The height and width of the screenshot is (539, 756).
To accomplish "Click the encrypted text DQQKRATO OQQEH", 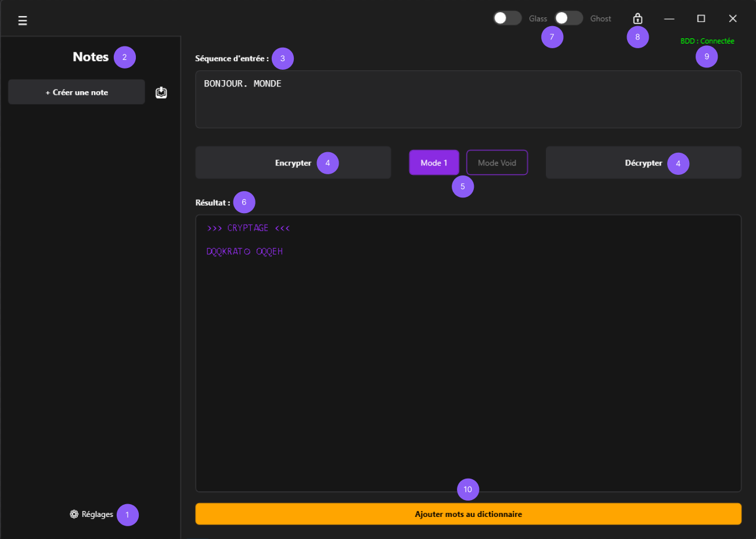I will point(244,251).
